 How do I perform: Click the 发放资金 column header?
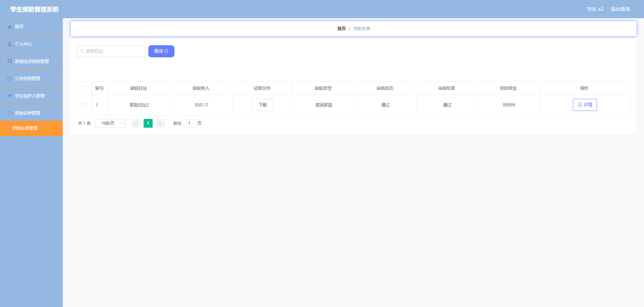(x=508, y=88)
